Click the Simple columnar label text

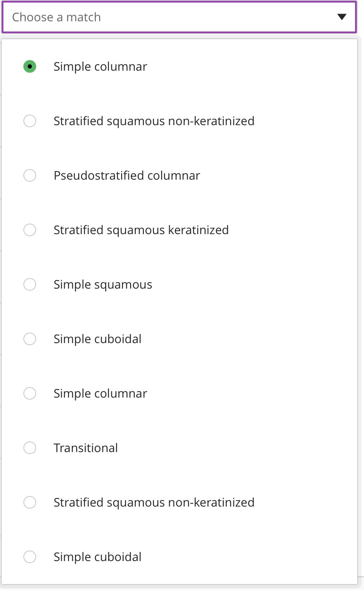coord(100,66)
